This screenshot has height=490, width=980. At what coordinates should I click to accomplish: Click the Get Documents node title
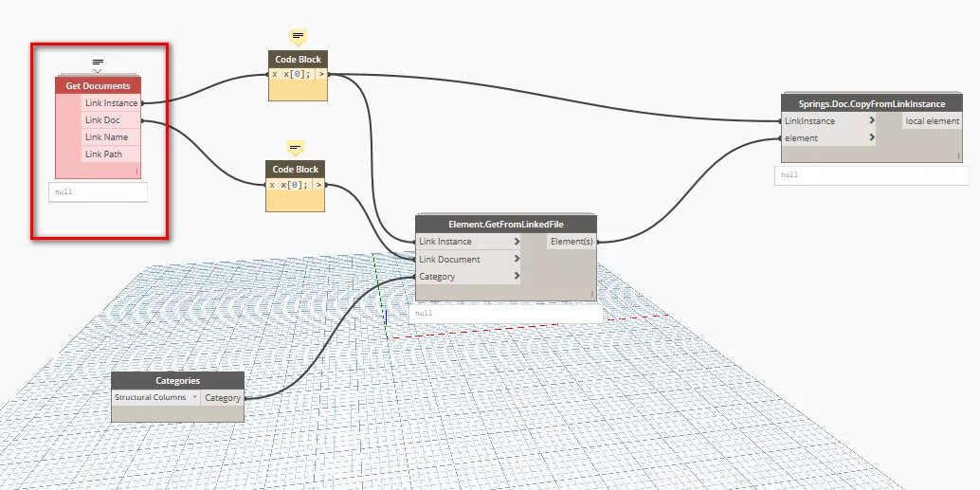coord(99,85)
